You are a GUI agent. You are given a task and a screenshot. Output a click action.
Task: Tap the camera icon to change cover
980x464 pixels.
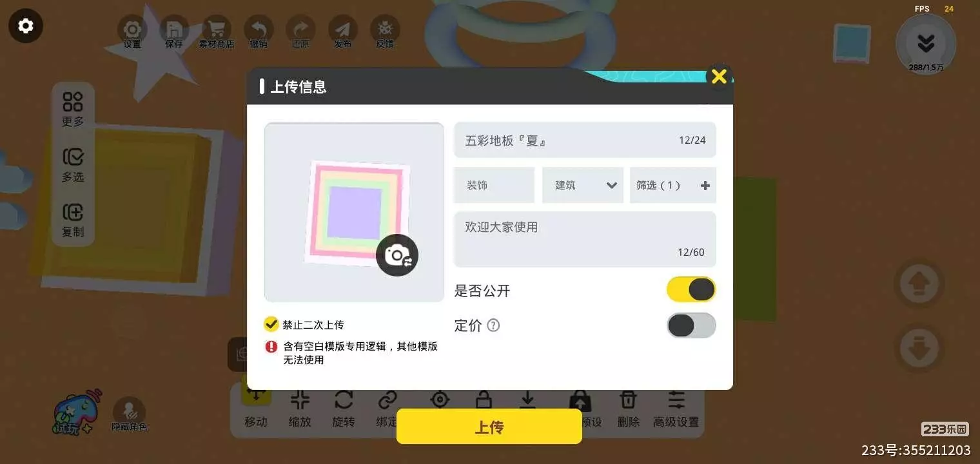tap(397, 255)
